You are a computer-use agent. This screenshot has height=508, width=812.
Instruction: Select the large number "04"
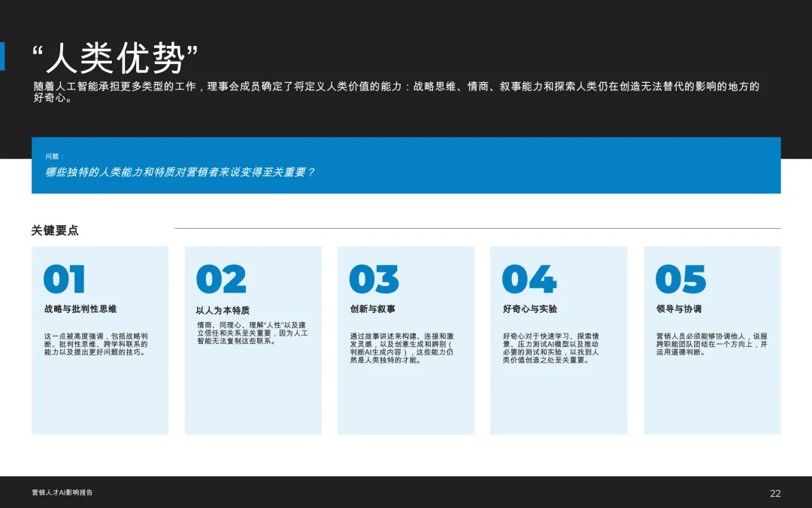(x=529, y=278)
